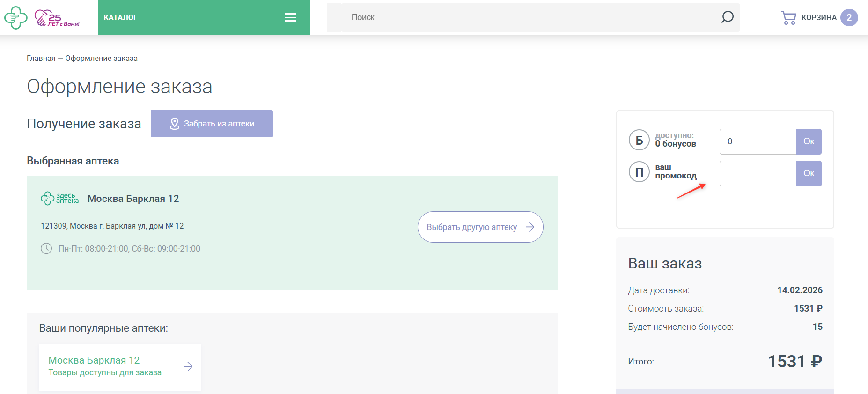Click the green pharmacy cross logo
Image resolution: width=868 pixels, height=394 pixels.
(x=16, y=18)
